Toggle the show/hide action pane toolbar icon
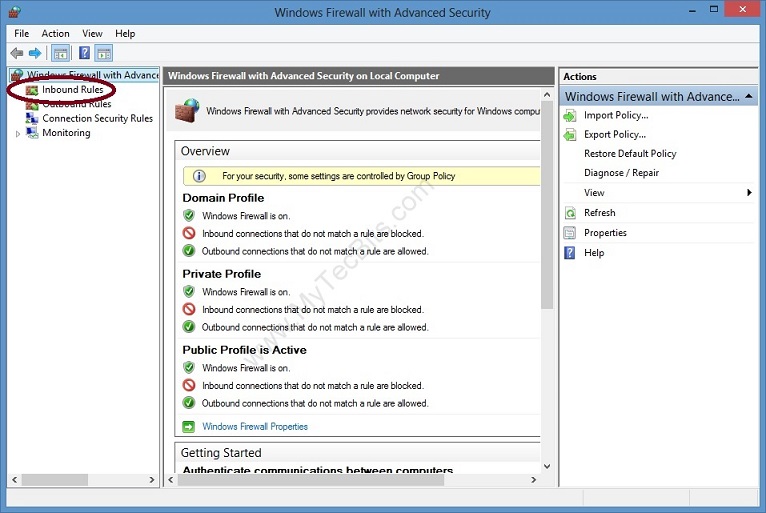 click(104, 53)
